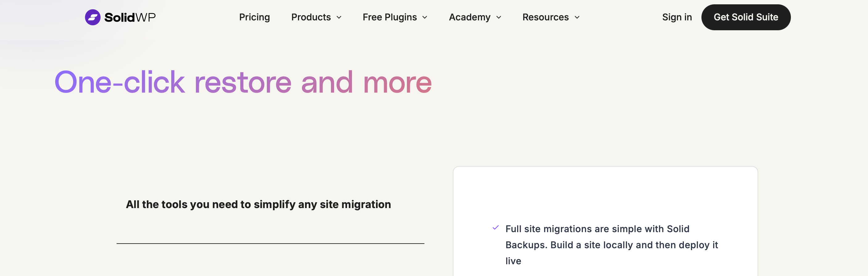Open the Resources menu
Screen dimensions: 868x276
pos(546,17)
